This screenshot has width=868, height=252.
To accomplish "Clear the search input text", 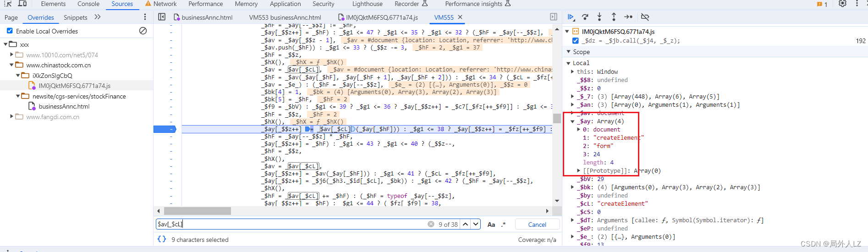I will 431,224.
